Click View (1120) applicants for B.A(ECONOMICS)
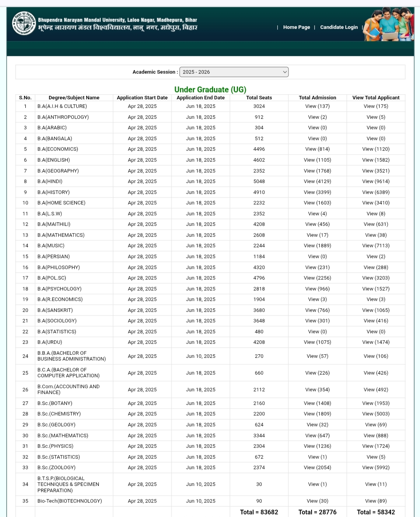The height and width of the screenshot is (517, 420). point(376,149)
